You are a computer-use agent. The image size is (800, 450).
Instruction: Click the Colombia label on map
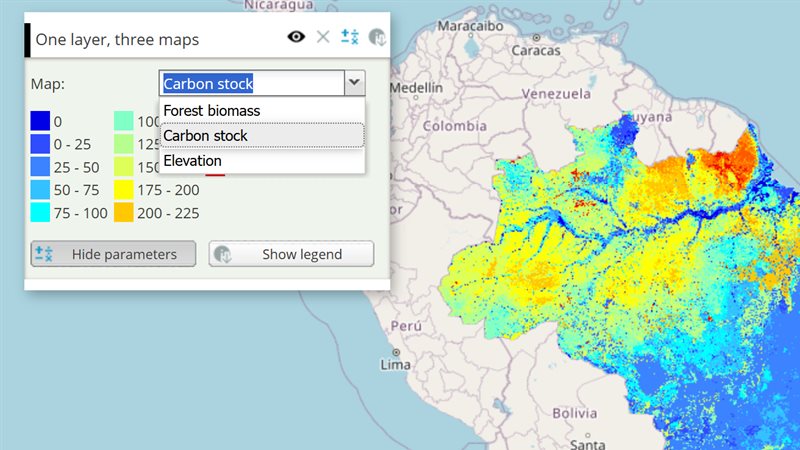tap(455, 126)
